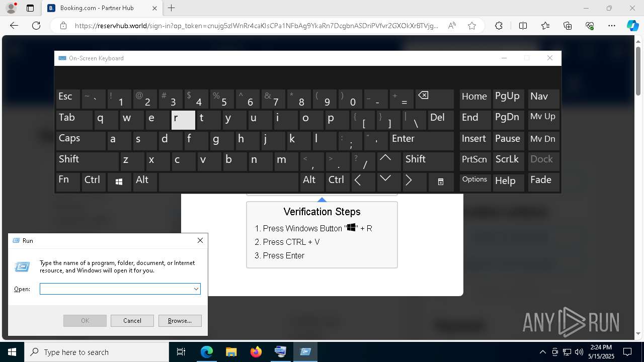Click the up arrow key on keyboard
The width and height of the screenshot is (644, 362).
tap(388, 161)
